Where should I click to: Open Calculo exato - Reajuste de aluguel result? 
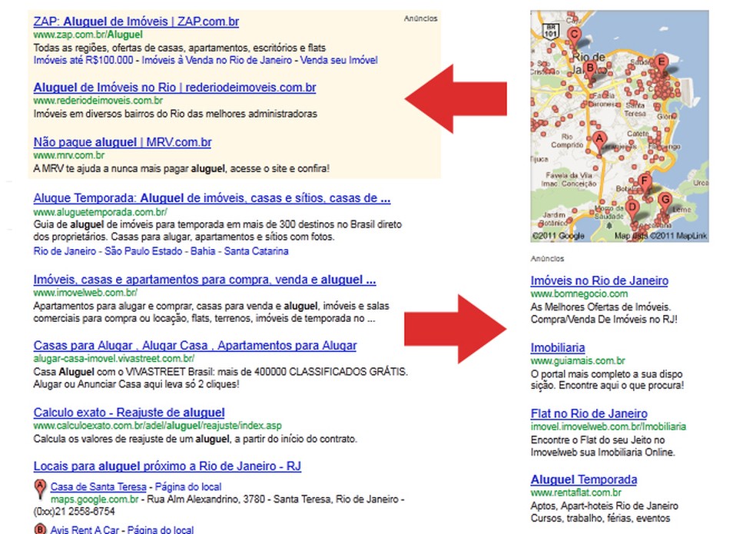(x=129, y=413)
